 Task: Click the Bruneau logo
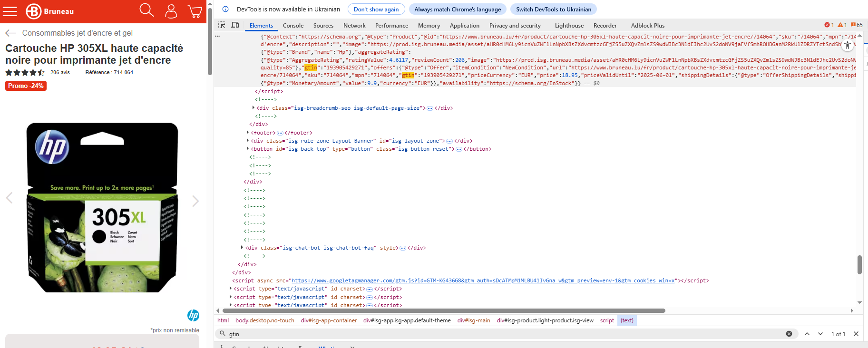50,11
